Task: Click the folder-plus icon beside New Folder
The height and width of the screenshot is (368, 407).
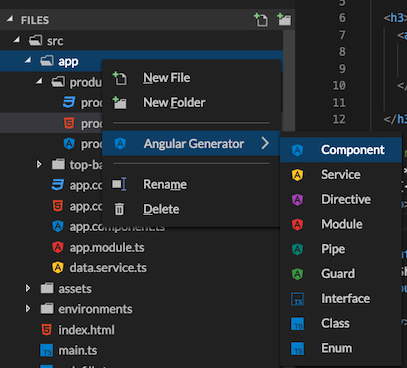Action: click(x=120, y=102)
